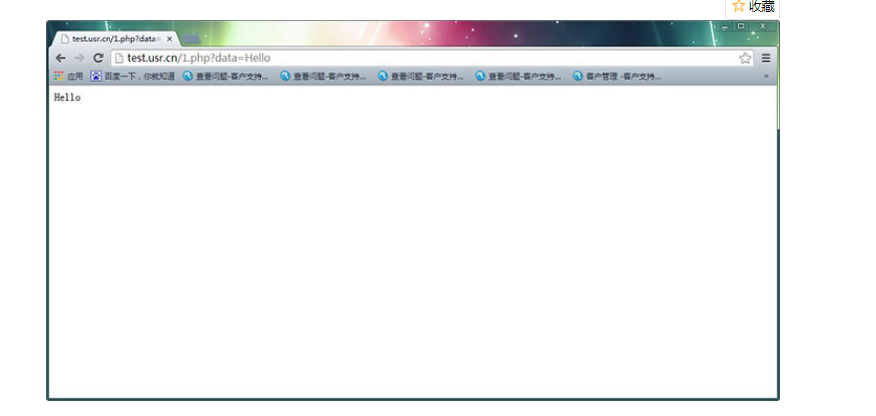876x416 pixels.
Task: Open the 客户管理-客户支持 bookmark
Action: click(x=616, y=76)
